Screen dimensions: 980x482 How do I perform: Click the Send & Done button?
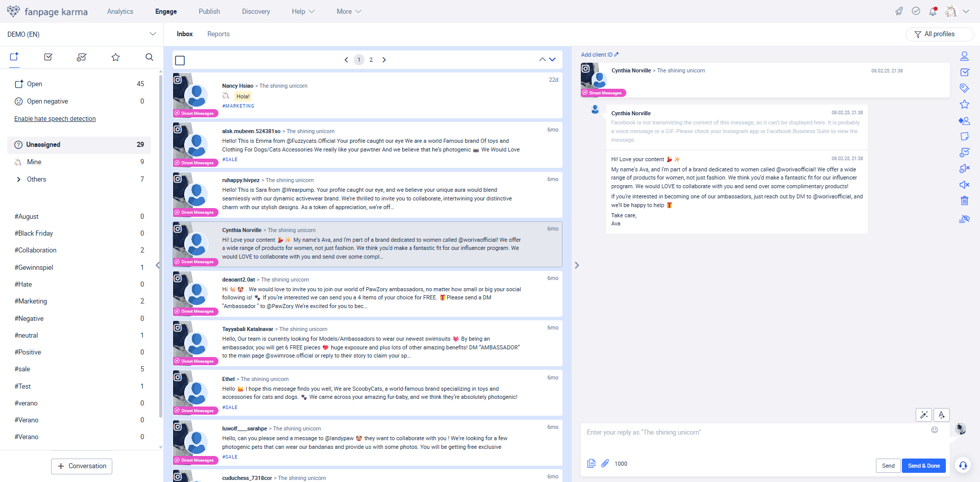tap(924, 466)
